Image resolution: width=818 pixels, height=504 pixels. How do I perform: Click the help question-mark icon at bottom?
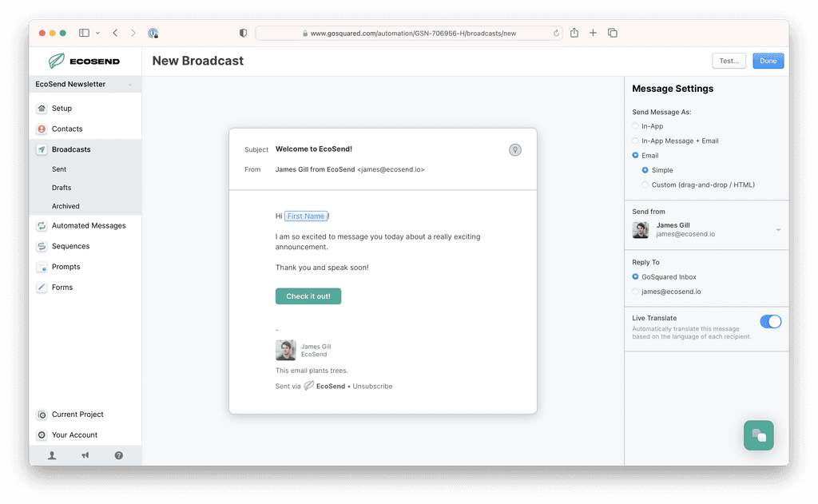coord(118,454)
